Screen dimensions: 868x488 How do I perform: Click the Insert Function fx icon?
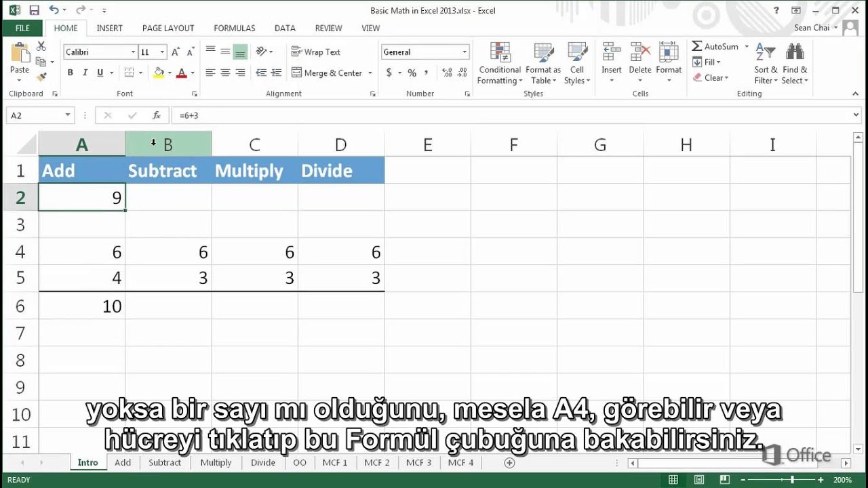click(x=156, y=115)
